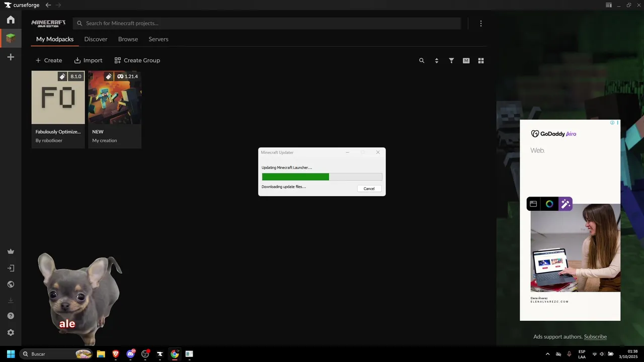Click the Minecraft Java Edition logo
Viewport: 644px width, 362px height.
click(48, 24)
